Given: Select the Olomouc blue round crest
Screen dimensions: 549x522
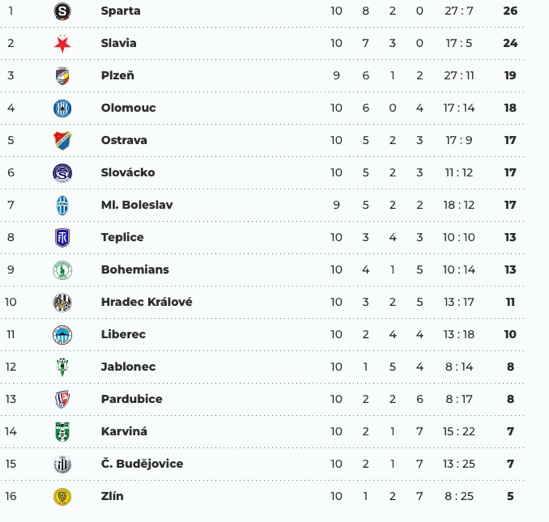Looking at the screenshot, I should pos(62,108).
